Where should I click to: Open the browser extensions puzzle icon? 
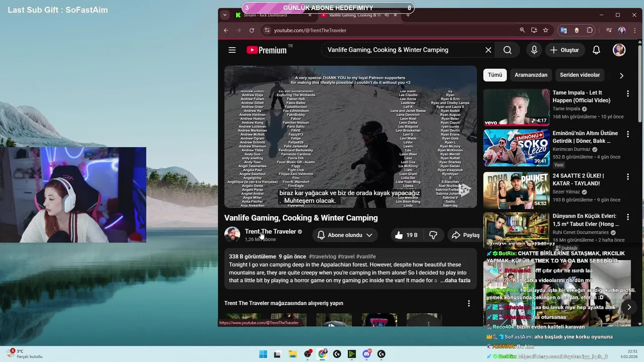point(590,30)
